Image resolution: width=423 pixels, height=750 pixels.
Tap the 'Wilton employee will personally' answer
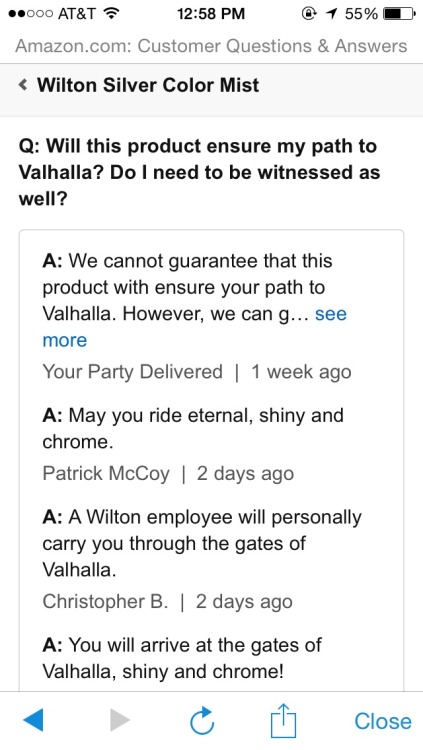click(202, 543)
